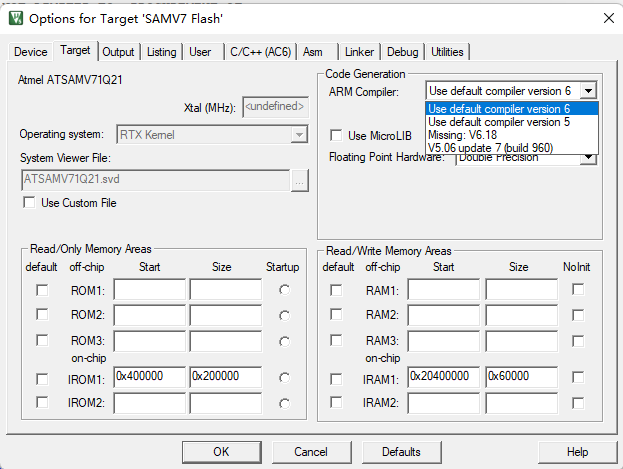623x469 pixels.
Task: Go to the Debug tab
Action: point(402,52)
